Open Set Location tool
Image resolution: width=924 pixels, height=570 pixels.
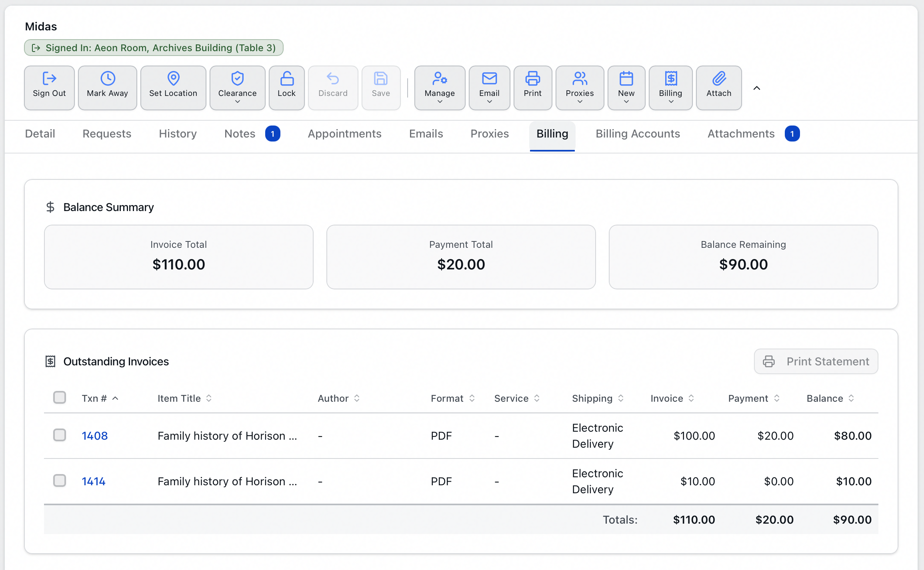tap(173, 88)
